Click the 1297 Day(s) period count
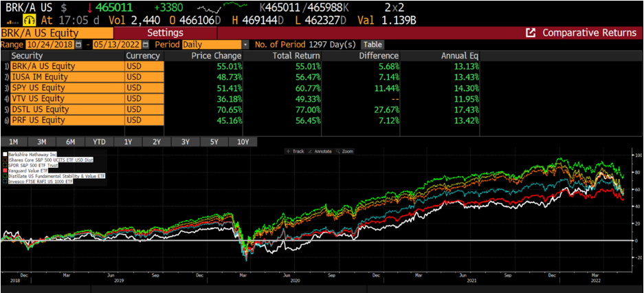This screenshot has height=293, width=644. pos(333,45)
